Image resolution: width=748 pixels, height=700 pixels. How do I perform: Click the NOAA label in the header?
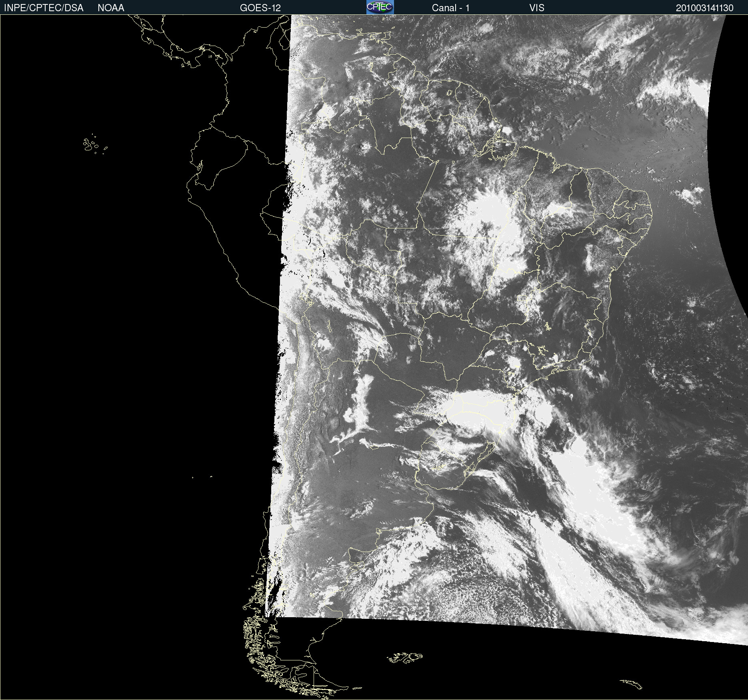(111, 8)
